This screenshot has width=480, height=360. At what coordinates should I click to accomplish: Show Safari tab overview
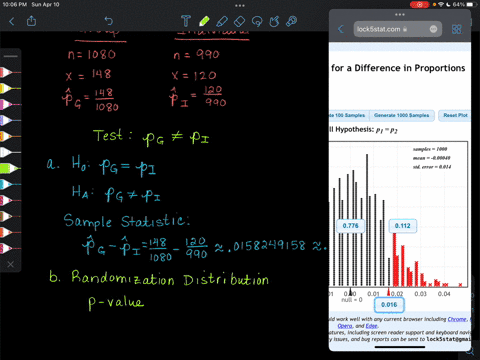click(x=457, y=29)
